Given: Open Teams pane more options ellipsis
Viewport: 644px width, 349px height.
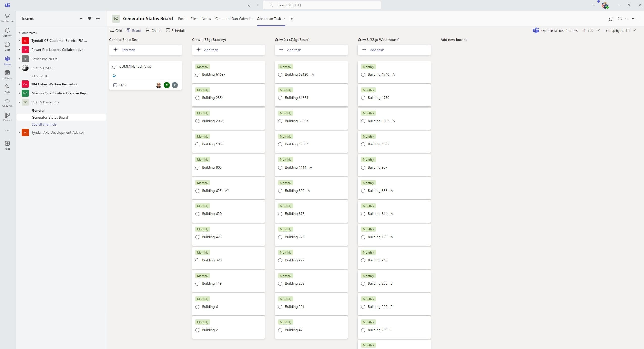Looking at the screenshot, I should 81,19.
